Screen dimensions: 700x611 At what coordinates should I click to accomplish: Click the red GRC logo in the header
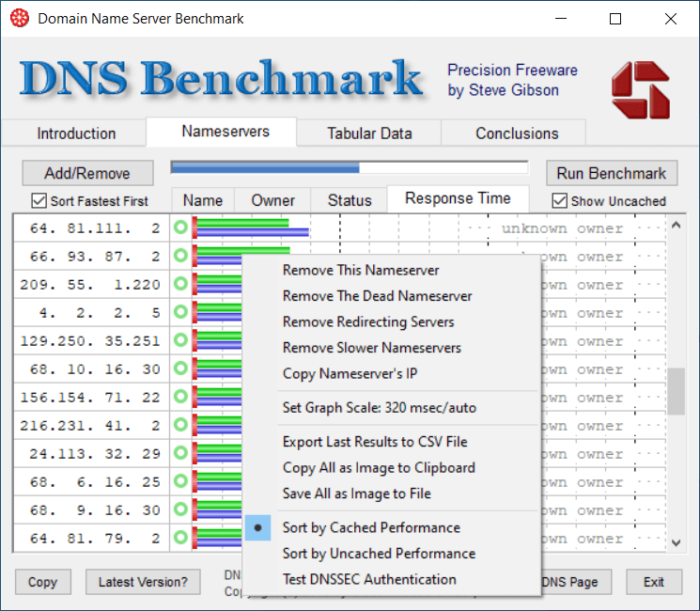pos(641,90)
